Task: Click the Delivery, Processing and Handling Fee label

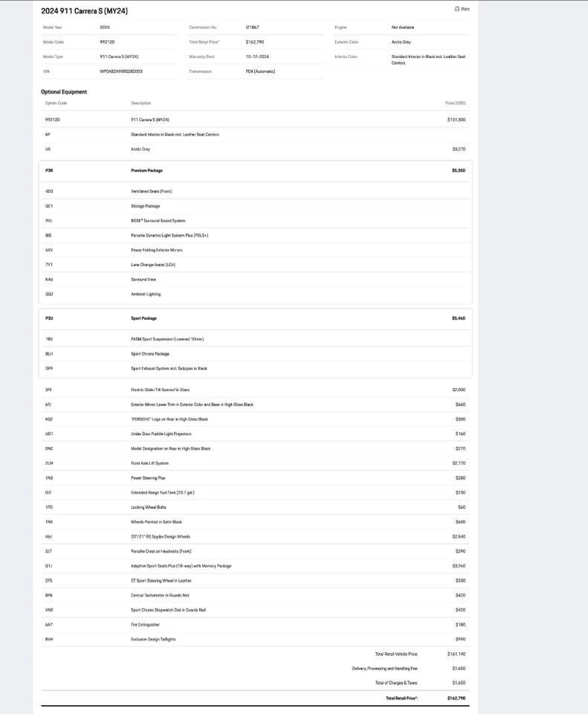Action: point(384,669)
